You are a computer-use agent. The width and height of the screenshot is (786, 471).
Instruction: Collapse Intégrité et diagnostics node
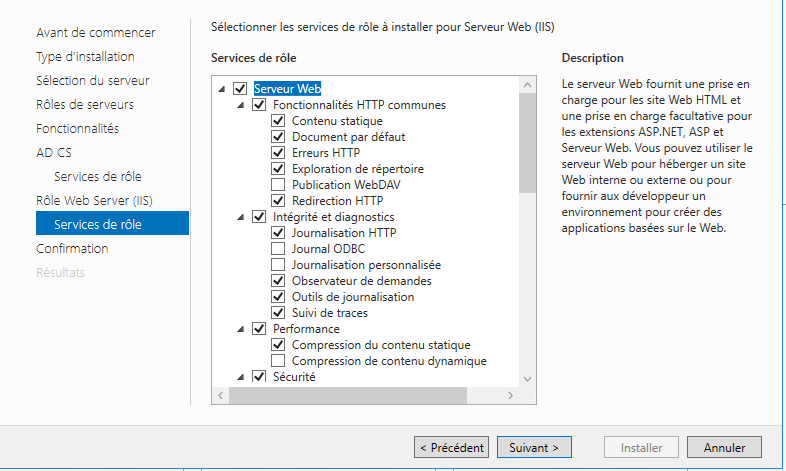click(241, 217)
